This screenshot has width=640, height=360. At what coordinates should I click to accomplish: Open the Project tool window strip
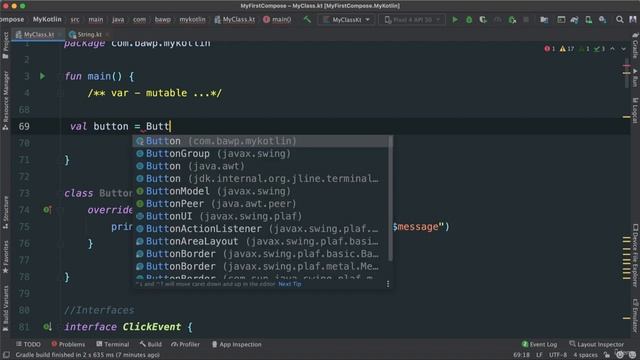5,45
